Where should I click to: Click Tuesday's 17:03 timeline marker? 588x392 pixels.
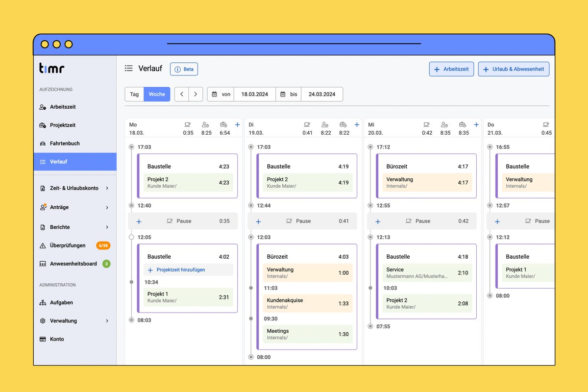tap(251, 147)
